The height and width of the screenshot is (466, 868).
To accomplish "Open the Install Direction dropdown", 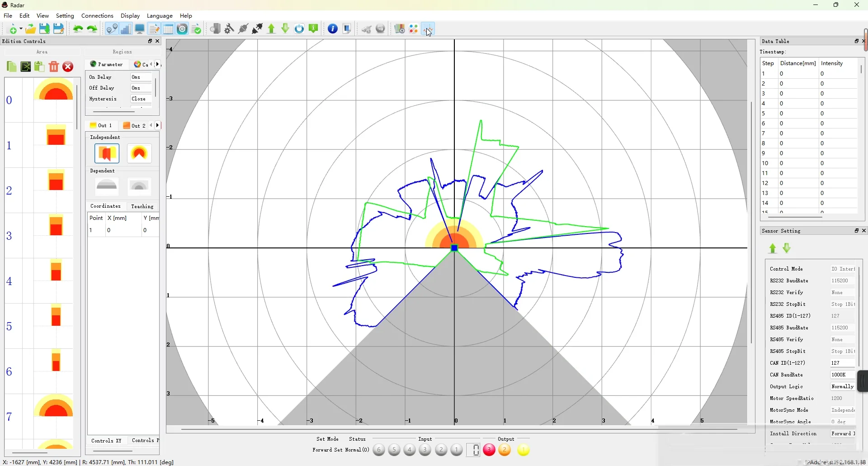I will (843, 433).
